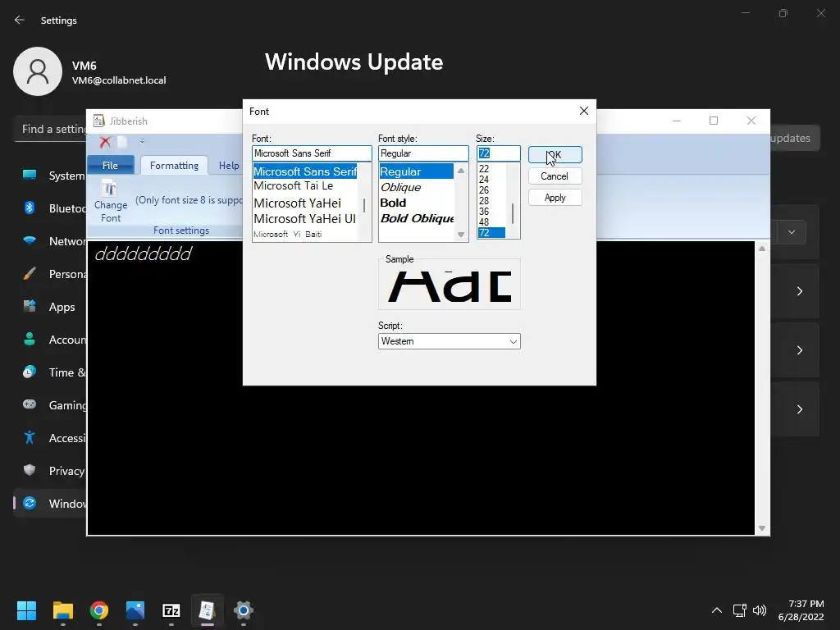Select font size 24

click(484, 180)
